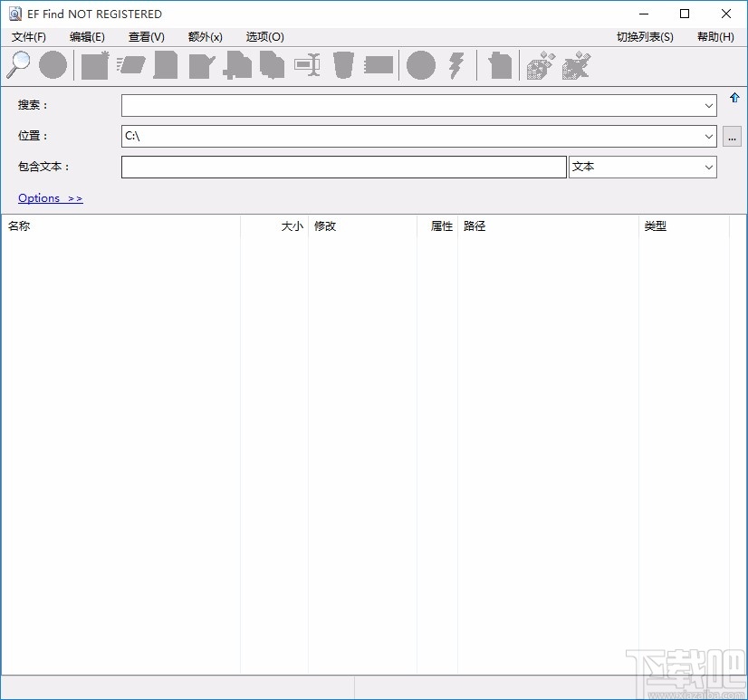
Task: Click the small blue up arrow icon
Action: coord(734,98)
